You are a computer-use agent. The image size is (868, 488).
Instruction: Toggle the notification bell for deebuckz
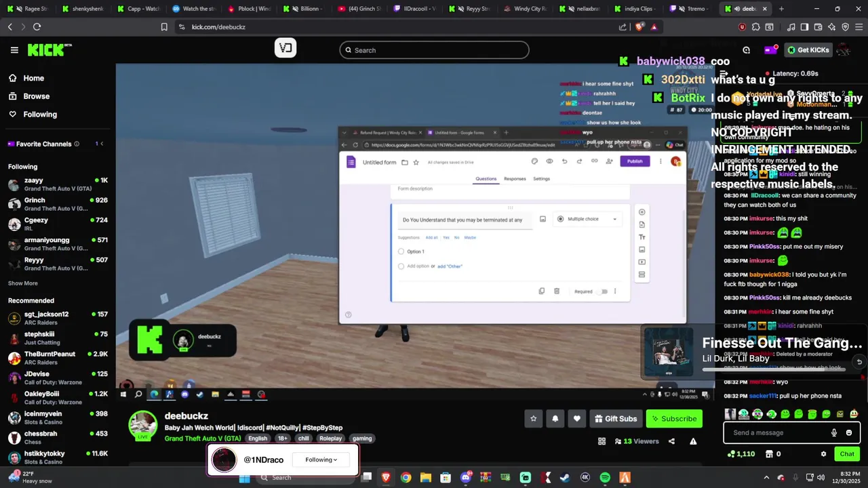555,419
